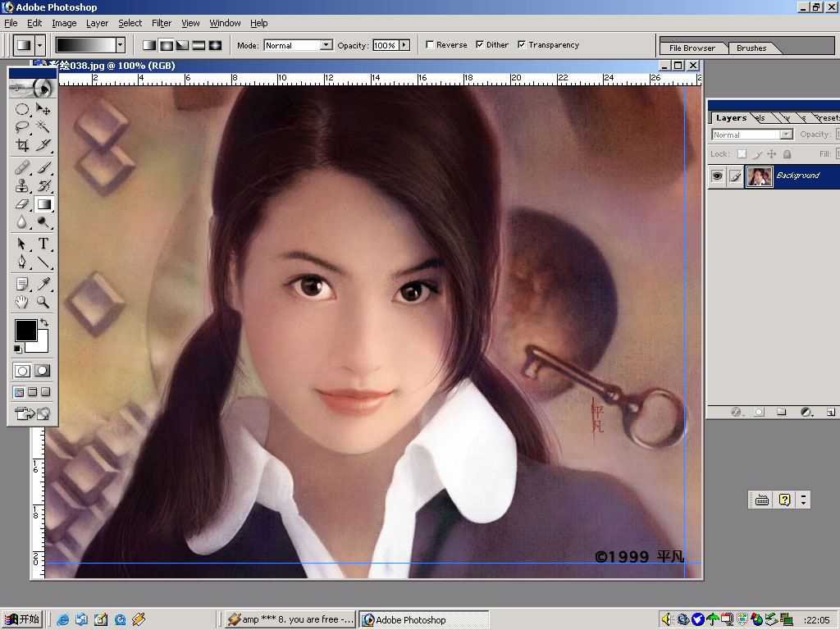840x630 pixels.
Task: Select the Path Selection arrow tool
Action: coord(22,244)
